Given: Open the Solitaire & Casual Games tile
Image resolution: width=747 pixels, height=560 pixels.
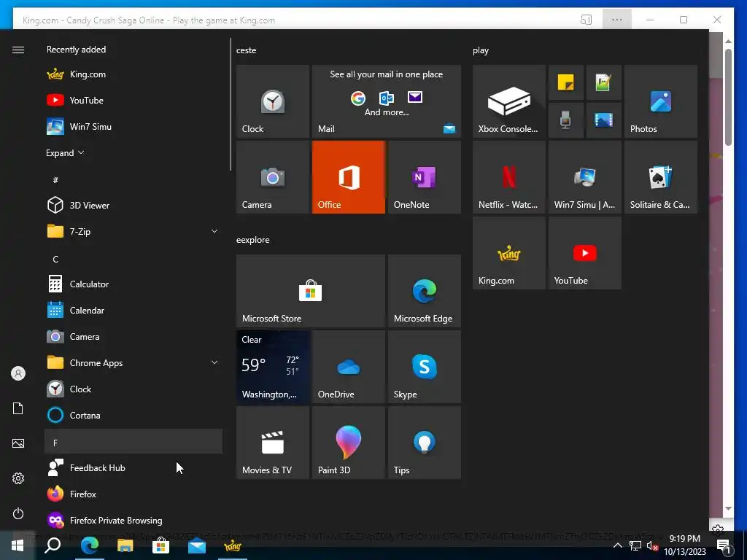Looking at the screenshot, I should [661, 177].
